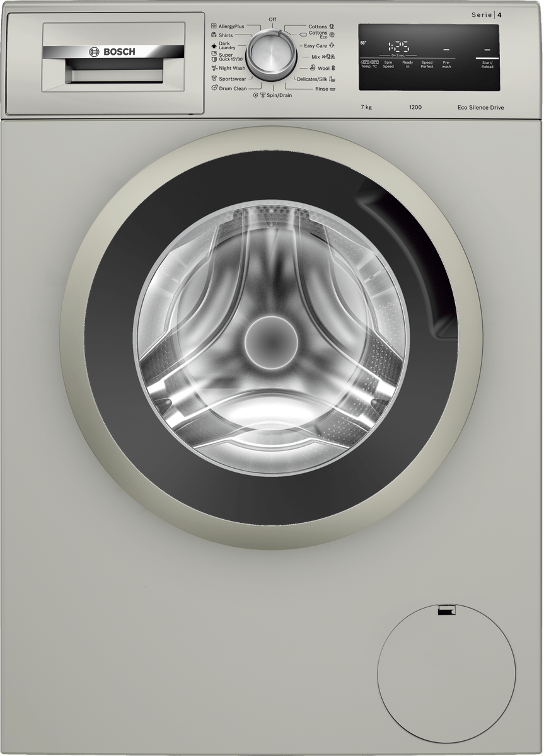Tap the Sportswear program icon
Image resolution: width=544 pixels, height=756 pixels.
pos(214,79)
